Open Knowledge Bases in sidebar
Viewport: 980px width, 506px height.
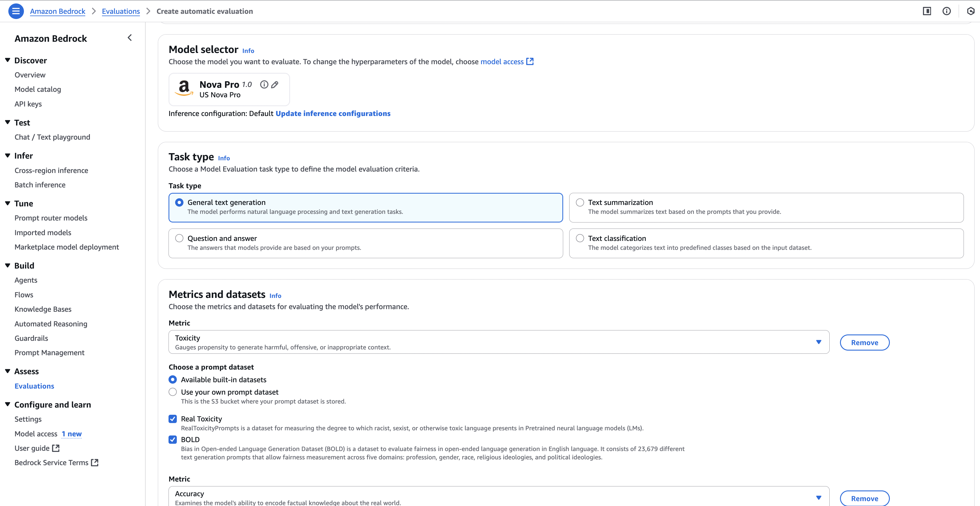click(x=43, y=309)
